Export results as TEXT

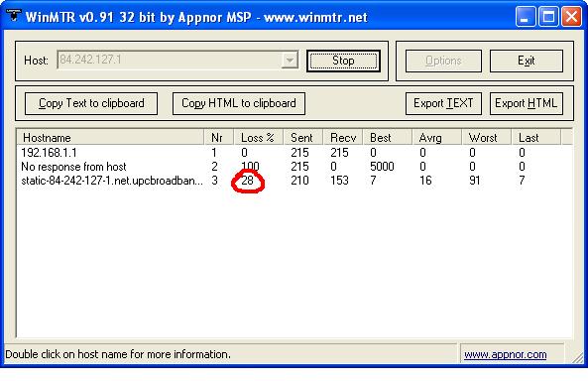(x=443, y=103)
